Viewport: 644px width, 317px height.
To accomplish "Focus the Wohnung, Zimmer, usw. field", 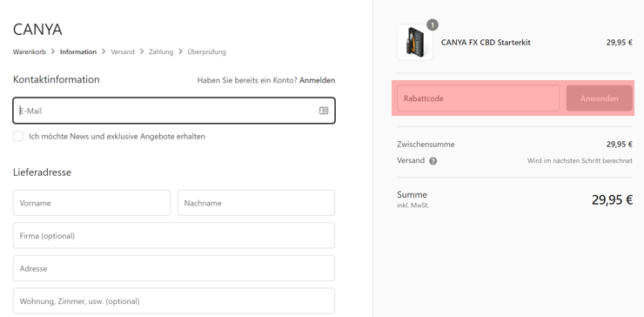I will (x=174, y=301).
